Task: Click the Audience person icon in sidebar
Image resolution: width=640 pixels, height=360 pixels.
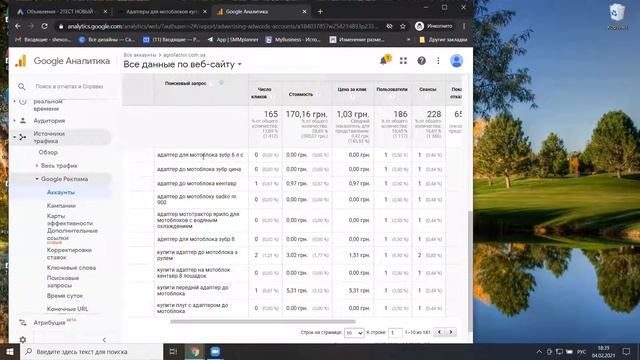Action: point(23,120)
